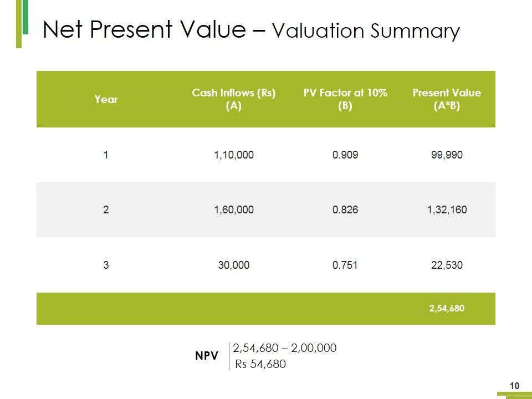
Task: Select the Year 3 cell
Action: (x=106, y=265)
